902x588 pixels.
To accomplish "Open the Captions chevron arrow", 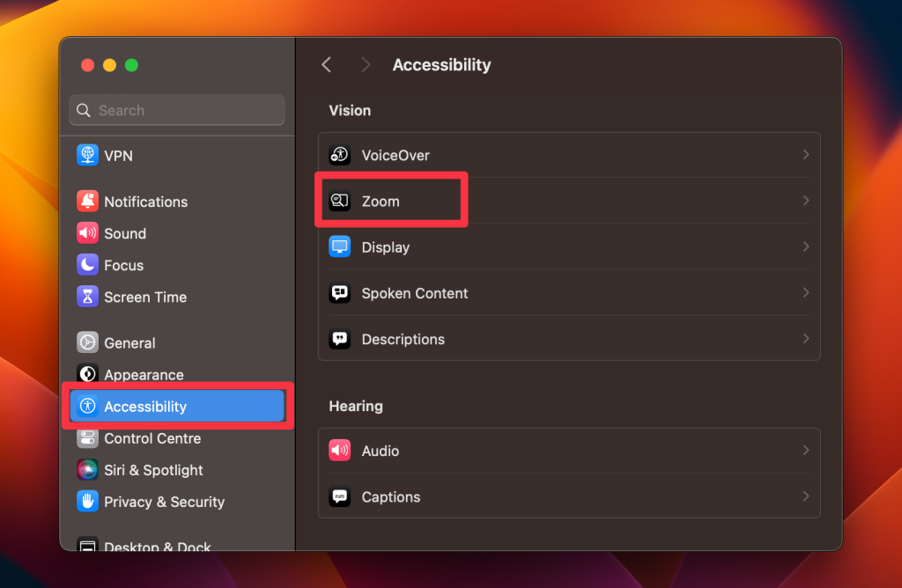I will [805, 496].
